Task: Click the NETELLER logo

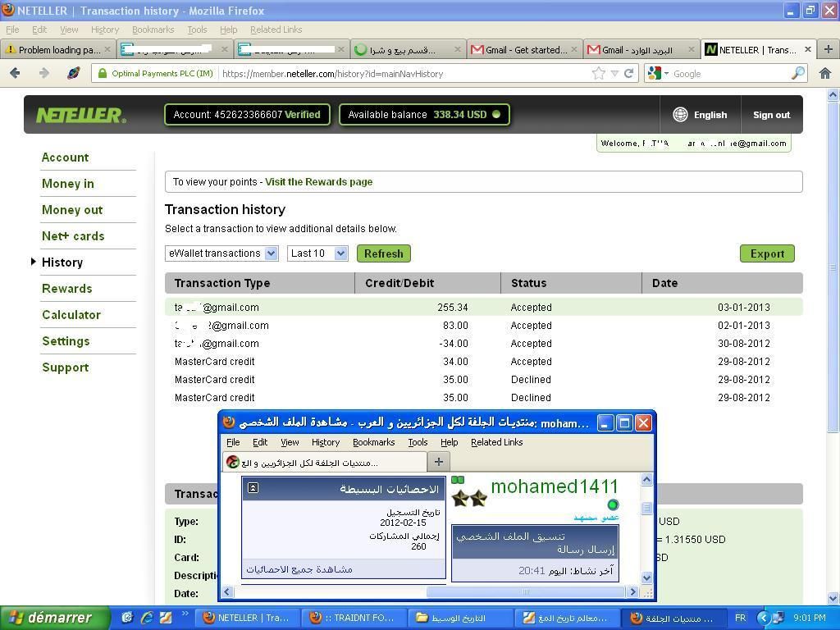Action: tap(81, 115)
